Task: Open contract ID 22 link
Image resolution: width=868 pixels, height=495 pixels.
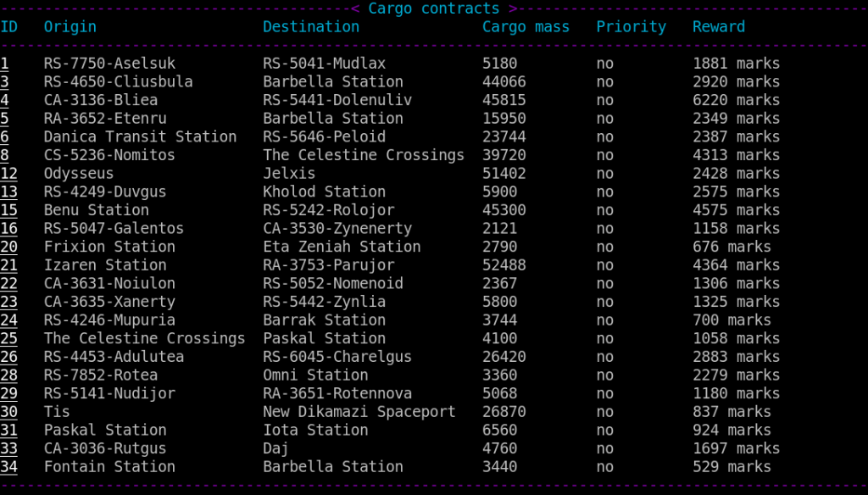Action: (8, 283)
